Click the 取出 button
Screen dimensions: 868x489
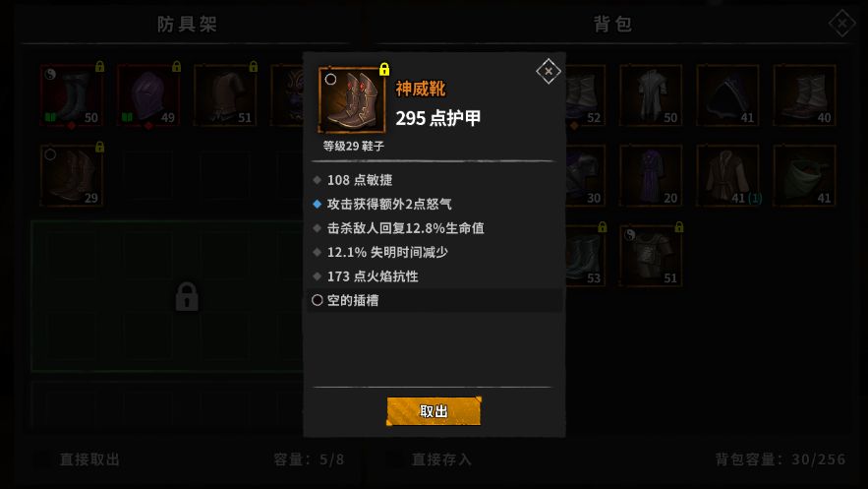click(x=434, y=411)
